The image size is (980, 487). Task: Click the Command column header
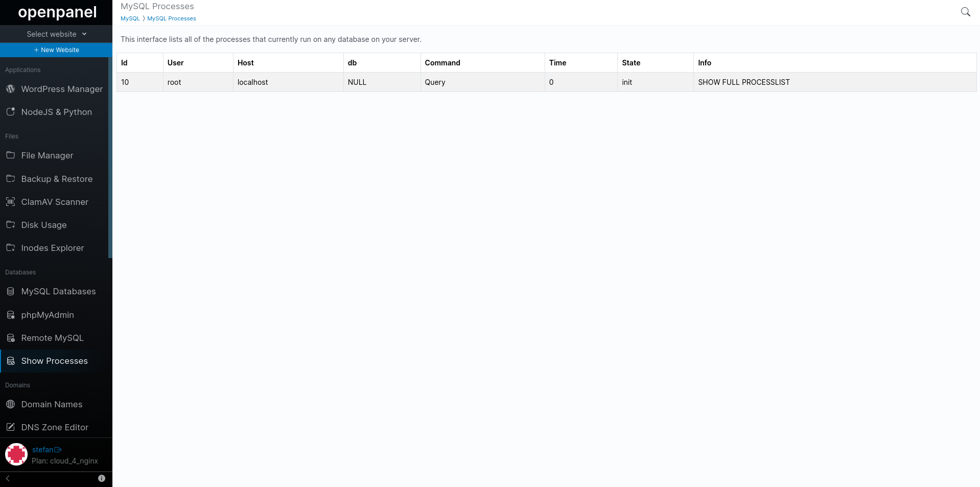click(x=482, y=63)
